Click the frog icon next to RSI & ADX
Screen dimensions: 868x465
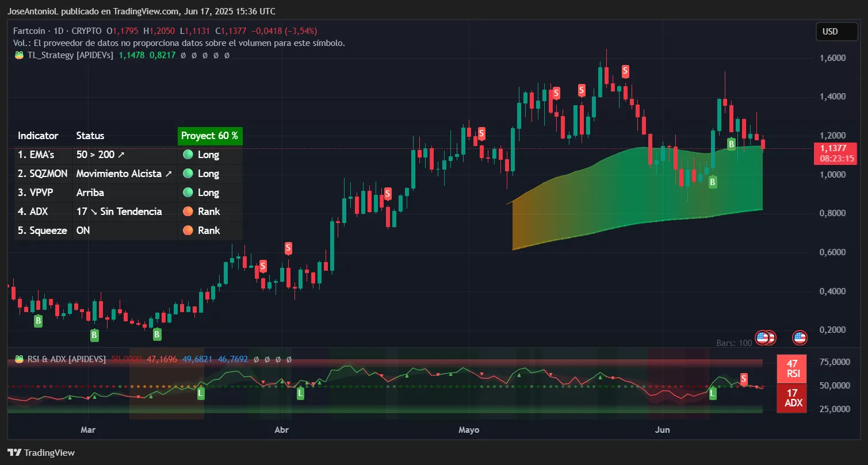[x=19, y=359]
